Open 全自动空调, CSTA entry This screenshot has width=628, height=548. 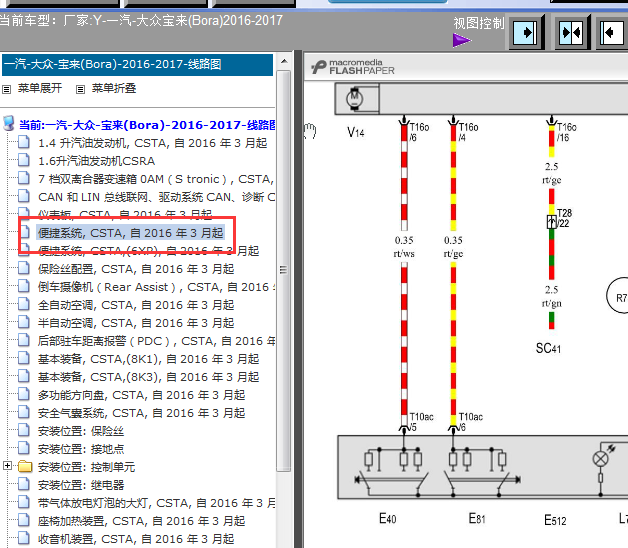(136, 305)
